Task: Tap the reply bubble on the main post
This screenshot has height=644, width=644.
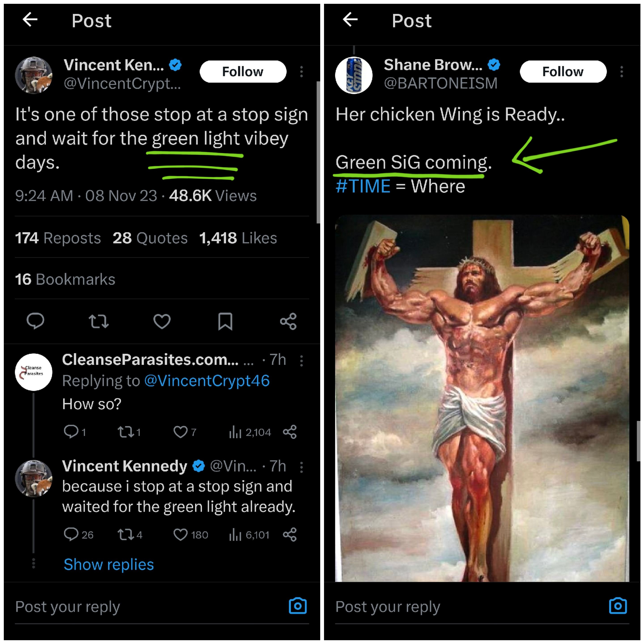Action: click(35, 321)
